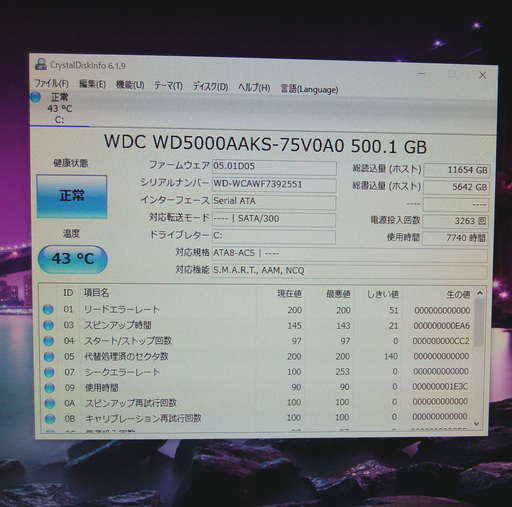
Task: Open the ファイル(F) menu
Action: (x=51, y=83)
